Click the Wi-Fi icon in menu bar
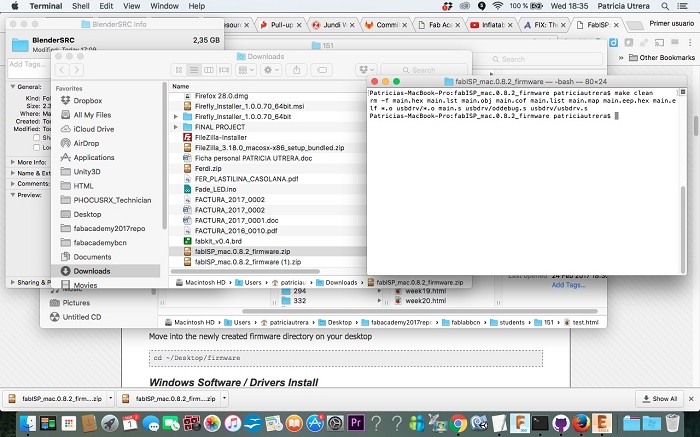 point(498,6)
